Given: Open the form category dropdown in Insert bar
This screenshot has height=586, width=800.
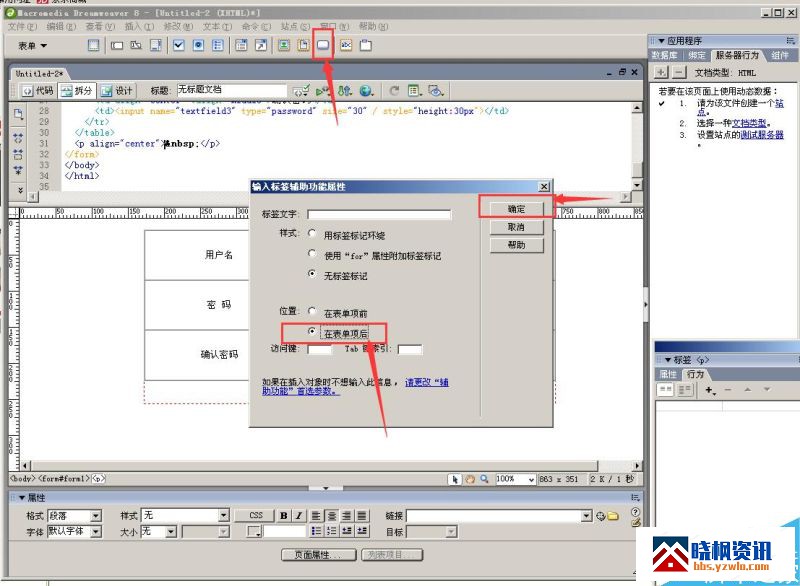Looking at the screenshot, I should click(x=32, y=46).
